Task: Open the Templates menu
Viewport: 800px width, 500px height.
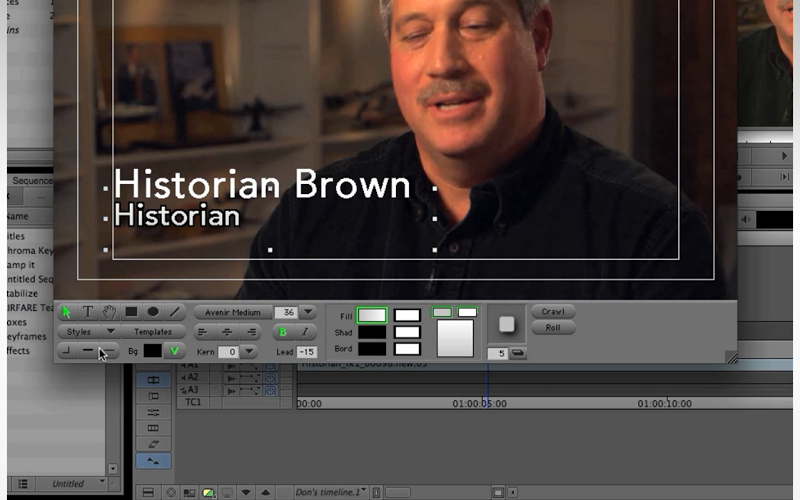Action: pyautogui.click(x=153, y=332)
